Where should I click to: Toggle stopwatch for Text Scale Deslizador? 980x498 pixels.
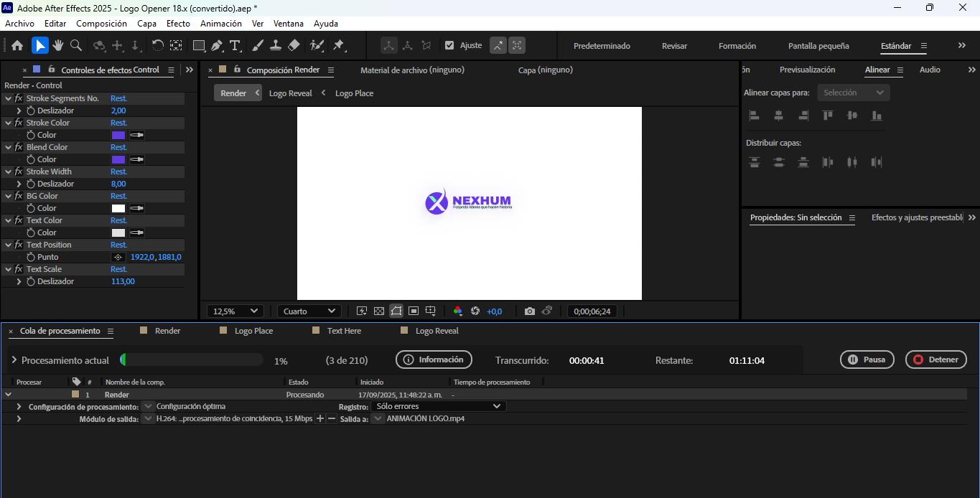point(31,282)
